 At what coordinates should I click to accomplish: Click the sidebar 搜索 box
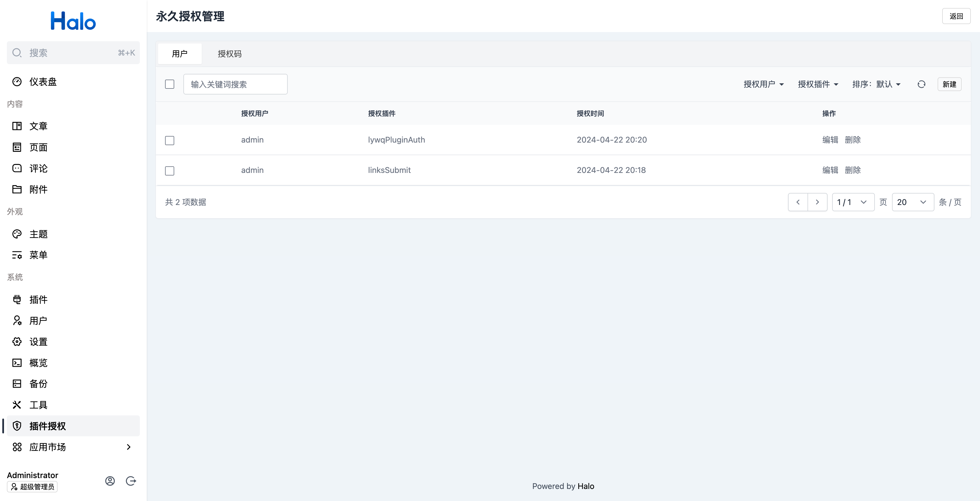tap(73, 53)
